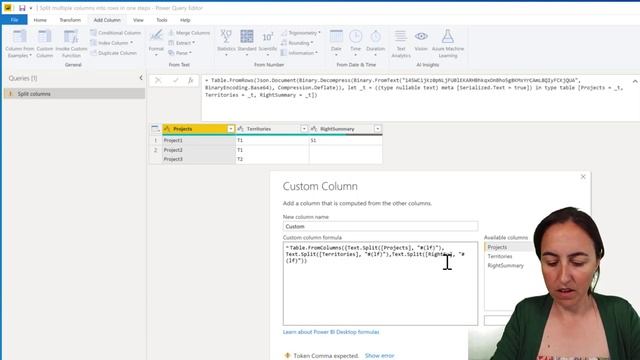This screenshot has height=360, width=640.
Task: Open Trigonometry dropdown
Action: coord(300,33)
